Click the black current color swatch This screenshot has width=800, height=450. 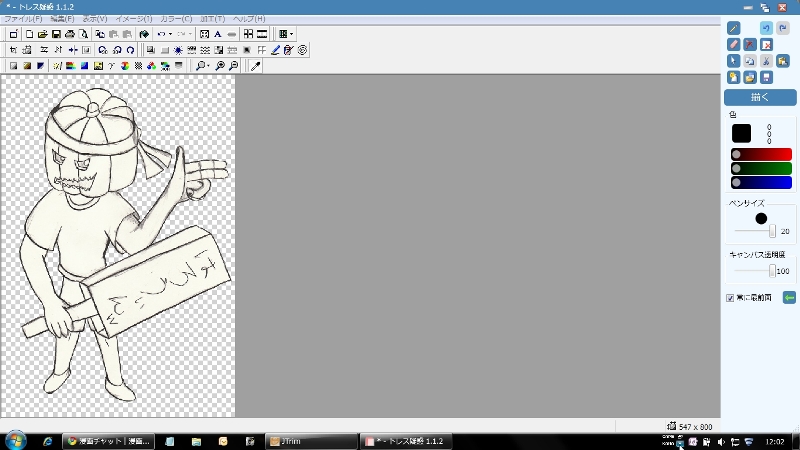point(741,134)
